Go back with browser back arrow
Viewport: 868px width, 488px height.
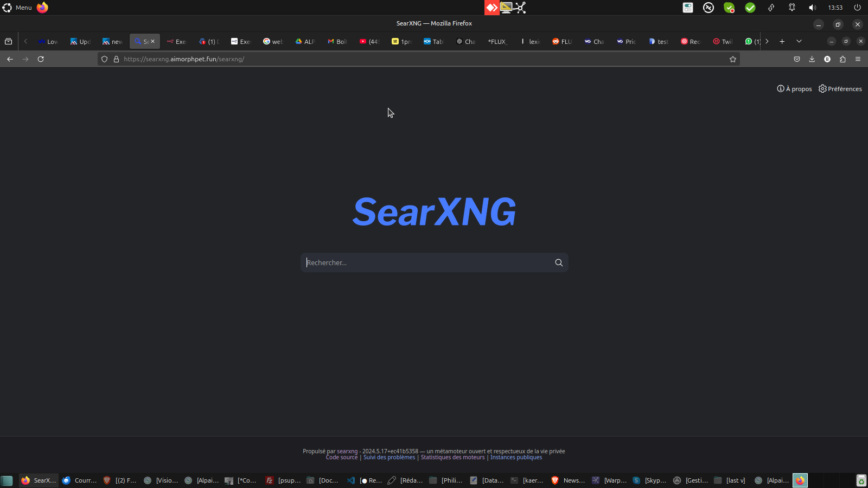point(10,59)
